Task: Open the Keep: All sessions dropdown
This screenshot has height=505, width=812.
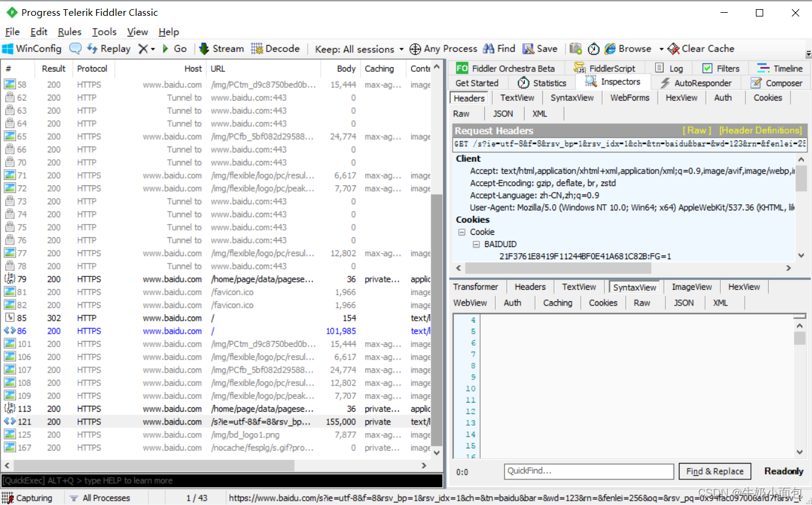Action: pyautogui.click(x=359, y=48)
